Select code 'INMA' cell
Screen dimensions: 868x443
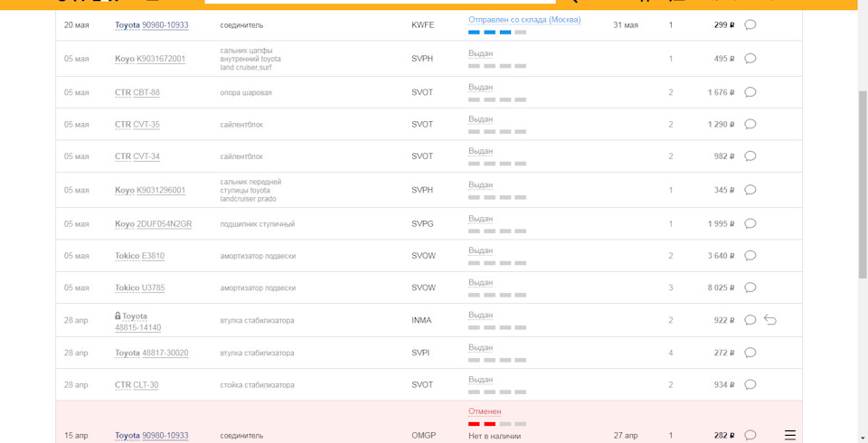point(421,320)
